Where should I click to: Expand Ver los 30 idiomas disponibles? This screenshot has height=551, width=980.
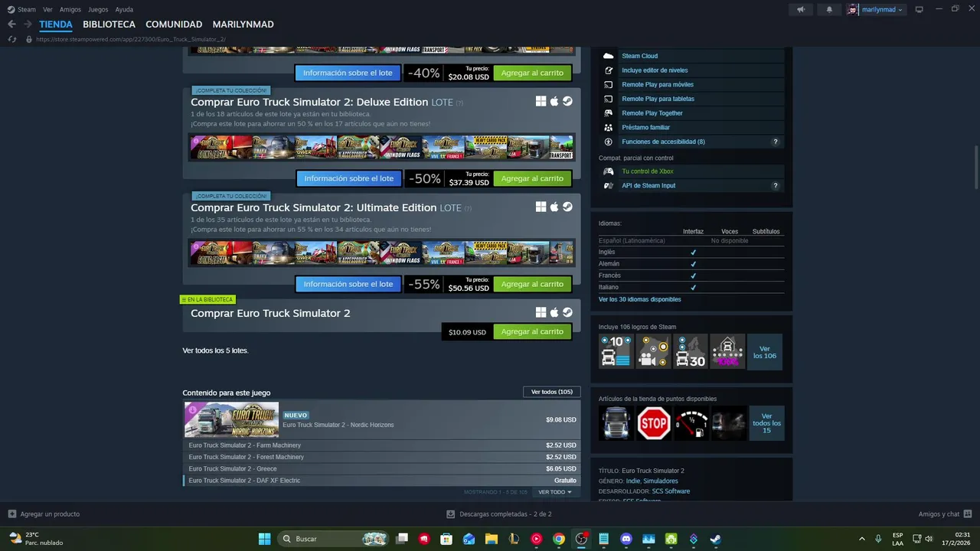(639, 299)
